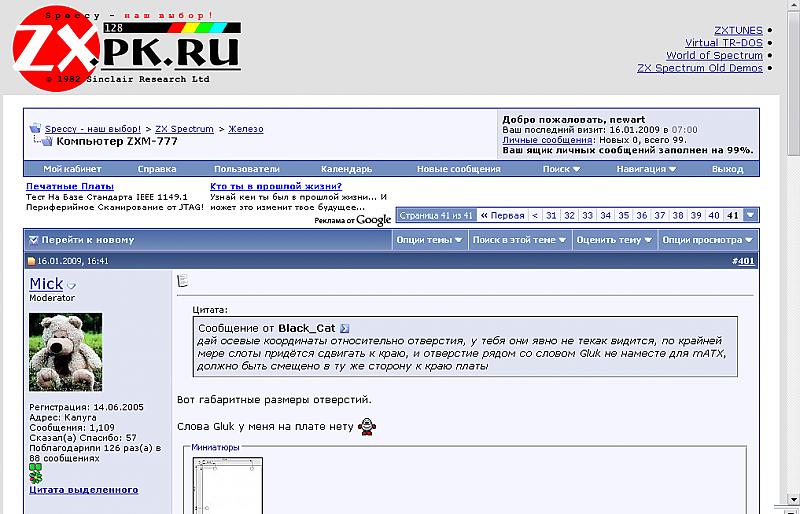Click the arrow icon beside "Перейти к новому"
This screenshot has width=800, height=514.
pos(33,240)
